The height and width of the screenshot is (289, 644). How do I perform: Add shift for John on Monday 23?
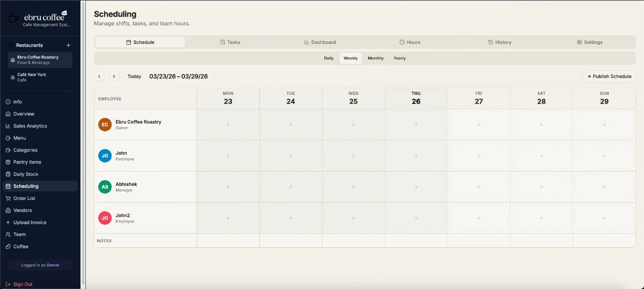pos(228,155)
